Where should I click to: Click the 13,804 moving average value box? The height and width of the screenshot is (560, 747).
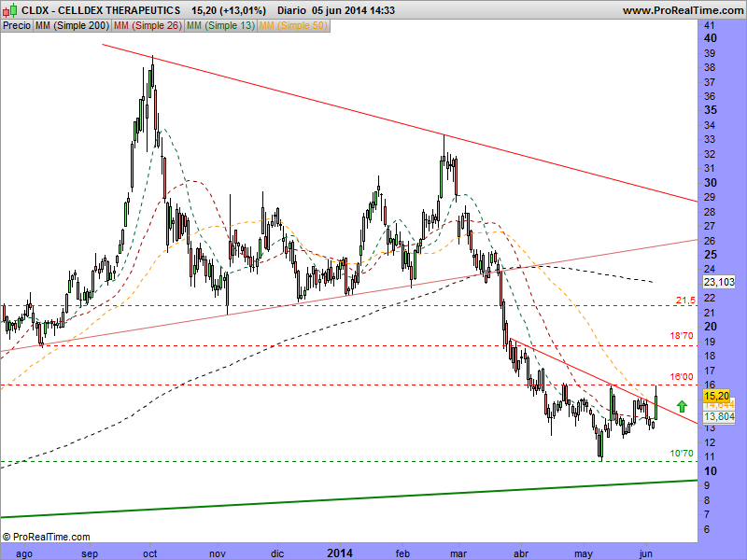(x=719, y=416)
